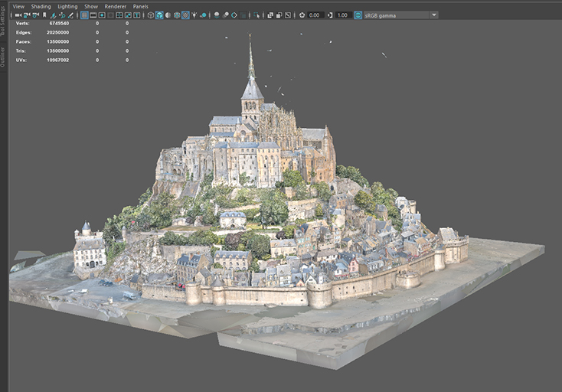Click the Isolate Select icon
Screen dimensions: 562x392
pos(256,15)
